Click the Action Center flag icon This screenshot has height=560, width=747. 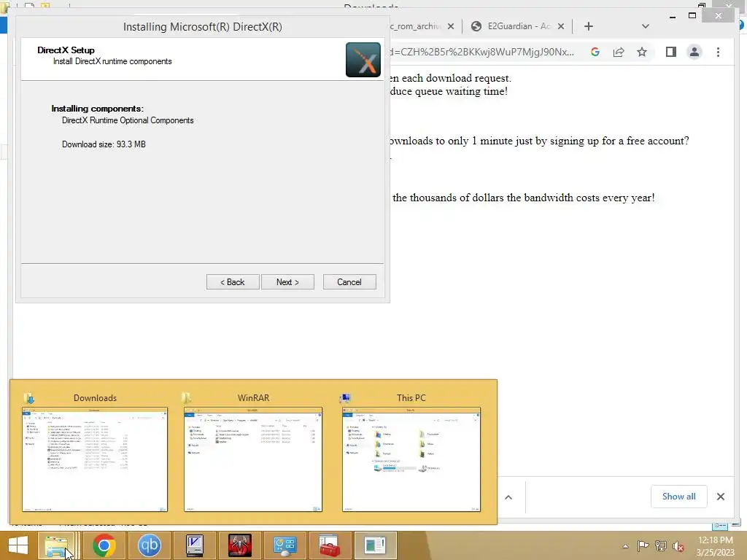(643, 545)
